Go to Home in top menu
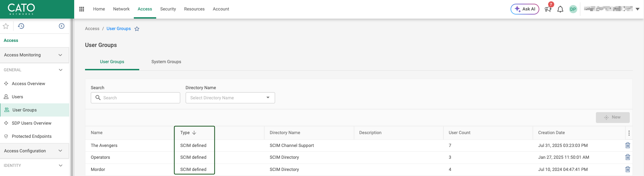 coord(99,9)
